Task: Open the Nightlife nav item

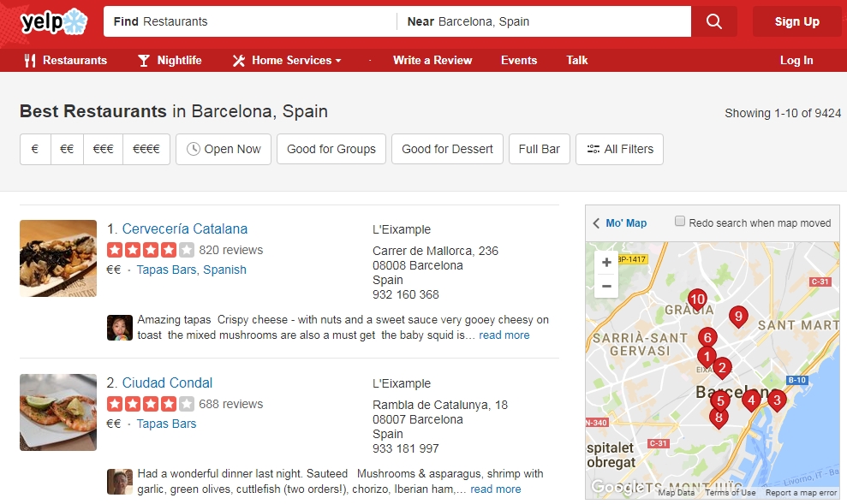Action: [x=170, y=61]
